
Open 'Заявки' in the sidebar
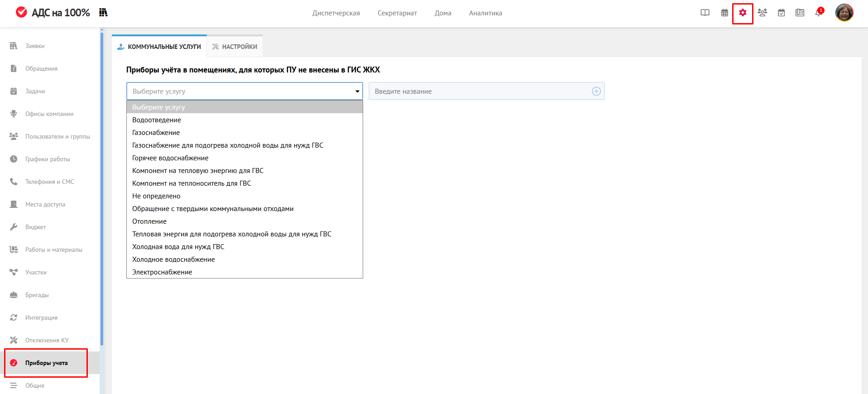click(x=35, y=46)
